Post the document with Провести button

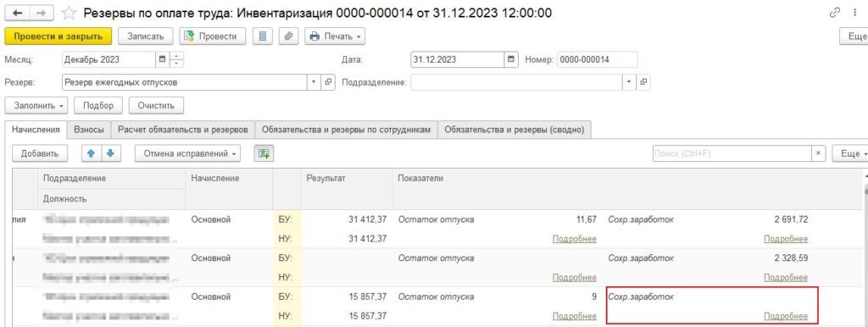point(212,36)
